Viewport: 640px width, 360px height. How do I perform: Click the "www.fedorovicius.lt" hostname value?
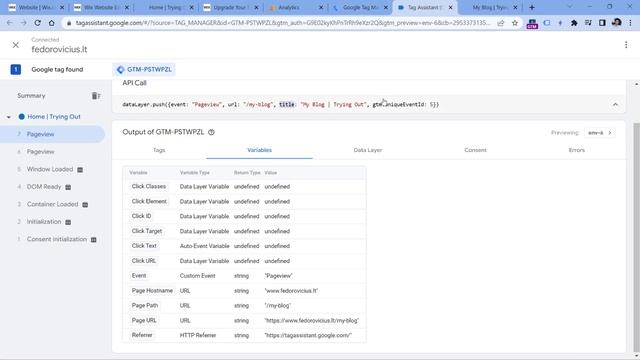click(x=291, y=291)
